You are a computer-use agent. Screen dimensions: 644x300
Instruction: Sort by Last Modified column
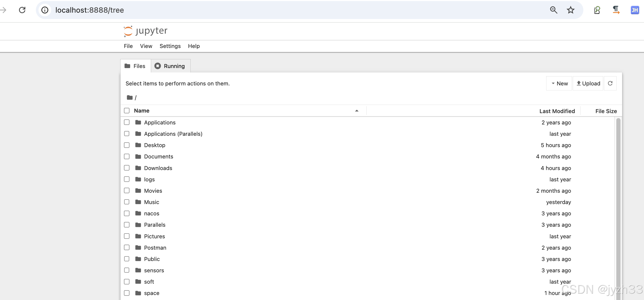pos(557,111)
